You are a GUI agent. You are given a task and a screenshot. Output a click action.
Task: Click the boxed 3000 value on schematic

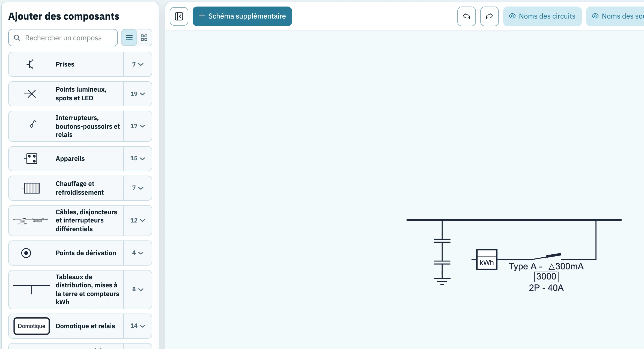[546, 277]
